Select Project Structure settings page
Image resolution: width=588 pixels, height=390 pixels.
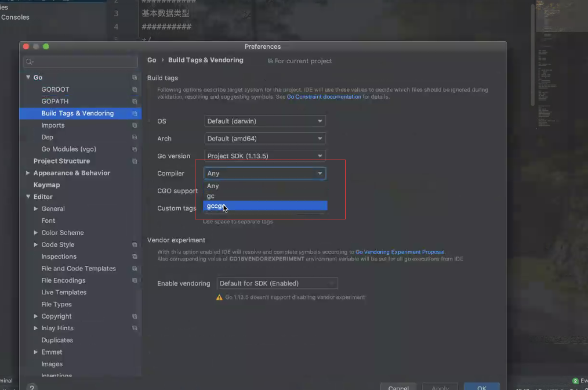click(x=61, y=161)
